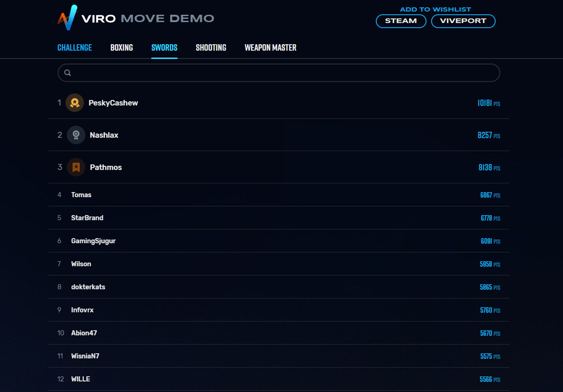Viewport: 563px width, 392px height.
Task: Click the Viveport wishlist button
Action: (x=463, y=21)
